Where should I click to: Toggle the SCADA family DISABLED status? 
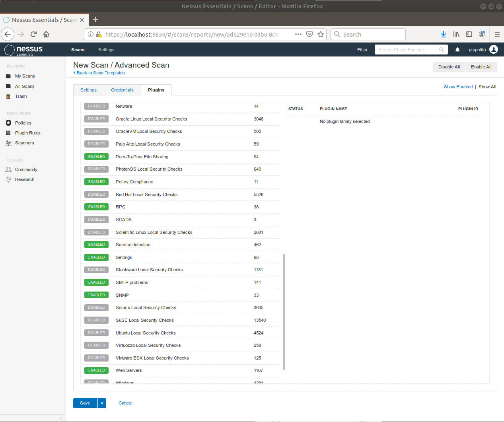pos(96,220)
